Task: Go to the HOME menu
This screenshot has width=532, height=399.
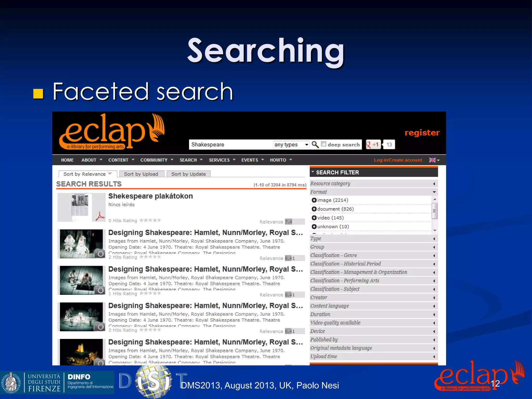Action: tap(67, 160)
